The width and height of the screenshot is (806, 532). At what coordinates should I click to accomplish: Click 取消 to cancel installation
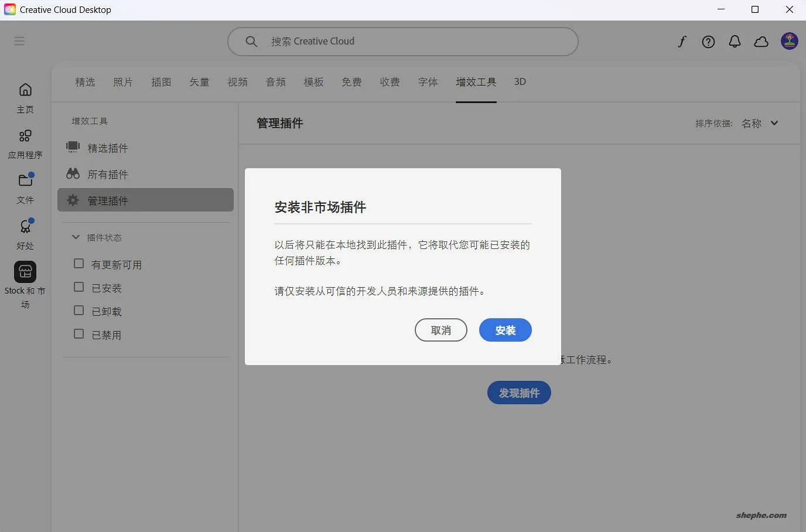[441, 330]
